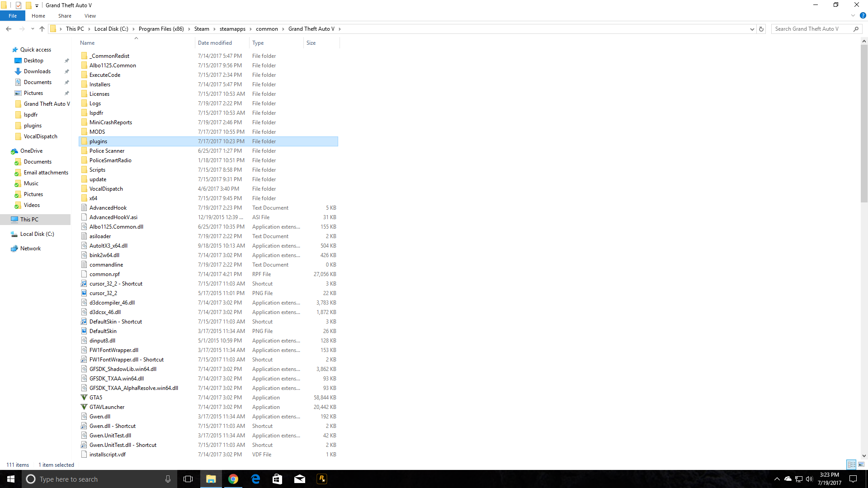Image resolution: width=868 pixels, height=488 pixels.
Task: Click the Refresh button in address bar
Action: click(x=761, y=29)
